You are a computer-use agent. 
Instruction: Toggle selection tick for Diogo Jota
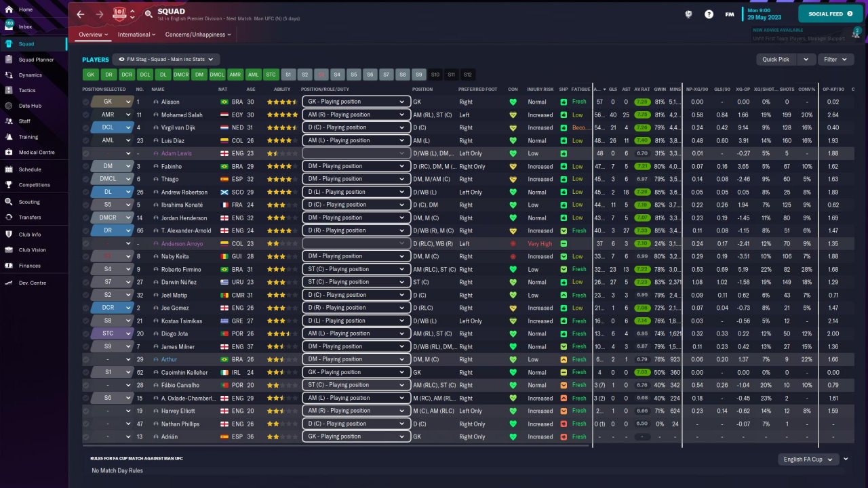[x=86, y=333]
